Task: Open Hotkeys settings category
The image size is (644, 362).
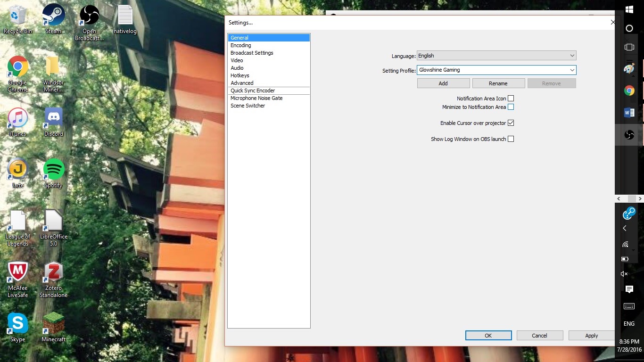Action: click(269, 75)
